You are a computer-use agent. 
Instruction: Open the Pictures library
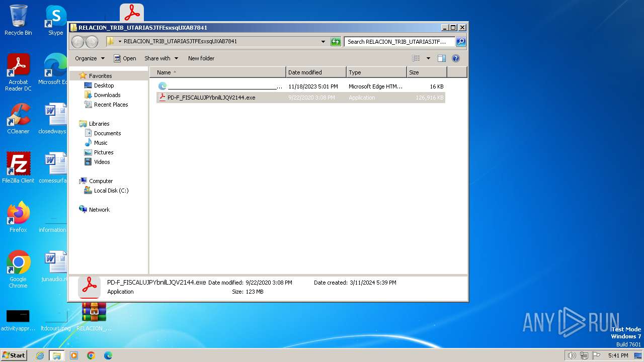(104, 152)
